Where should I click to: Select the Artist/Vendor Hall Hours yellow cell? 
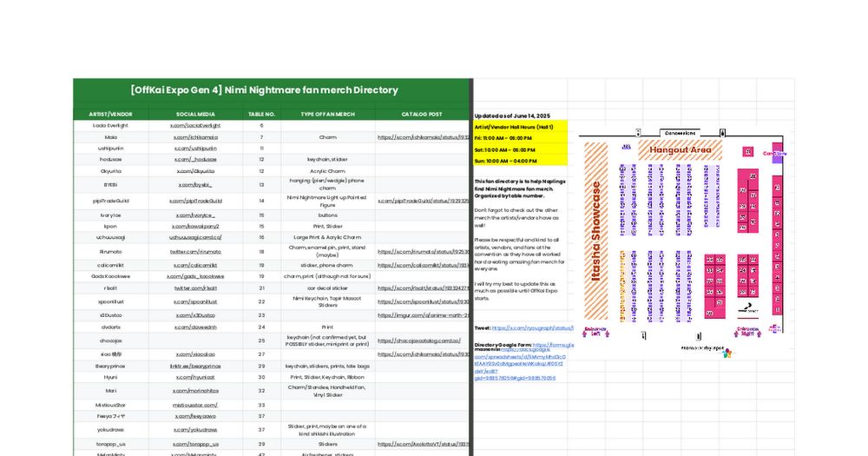520,127
